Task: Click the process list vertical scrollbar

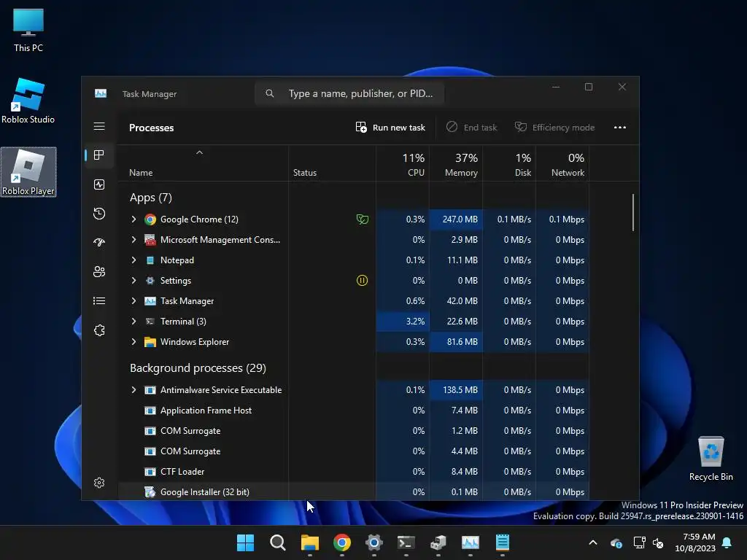Action: click(x=633, y=212)
